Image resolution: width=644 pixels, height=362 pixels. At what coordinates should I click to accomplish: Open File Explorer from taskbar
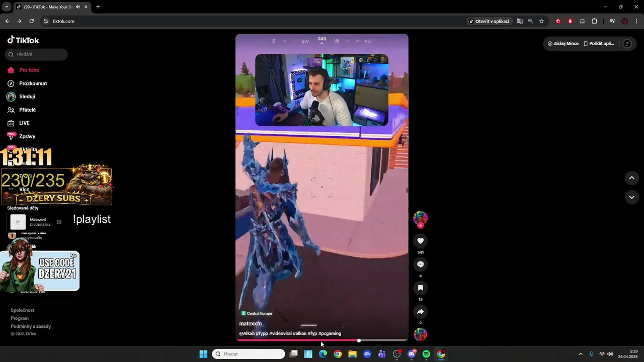(352, 354)
